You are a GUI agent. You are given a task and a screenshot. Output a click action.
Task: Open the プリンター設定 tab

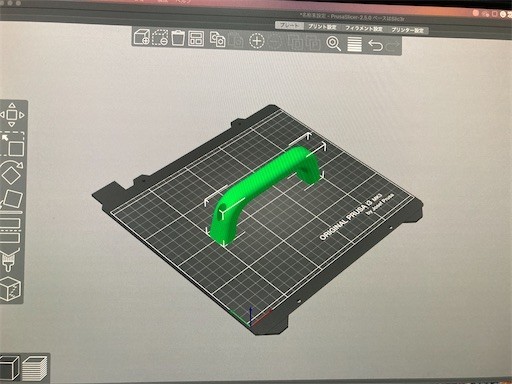407,30
